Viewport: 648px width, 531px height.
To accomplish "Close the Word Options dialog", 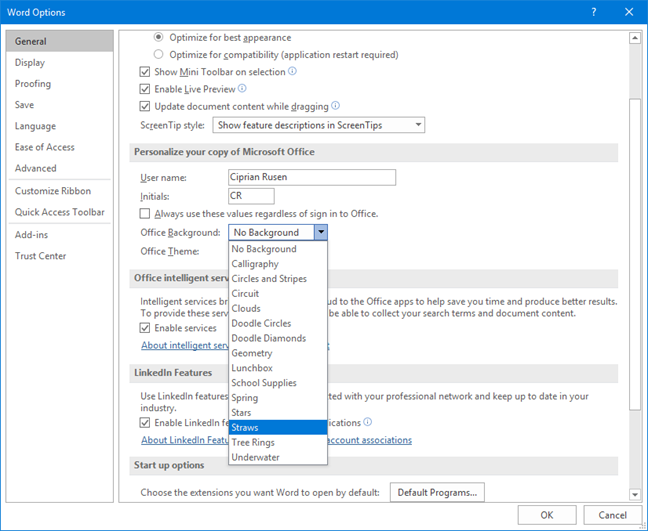I will point(629,12).
